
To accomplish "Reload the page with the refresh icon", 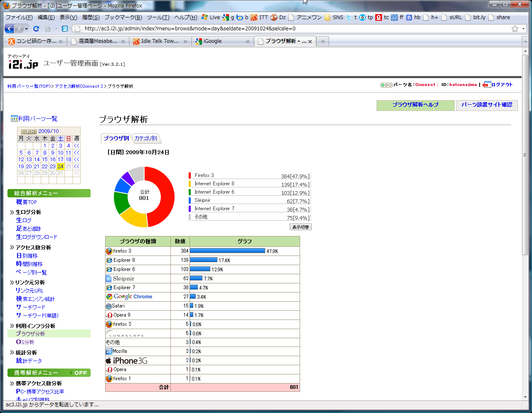I will pos(36,29).
